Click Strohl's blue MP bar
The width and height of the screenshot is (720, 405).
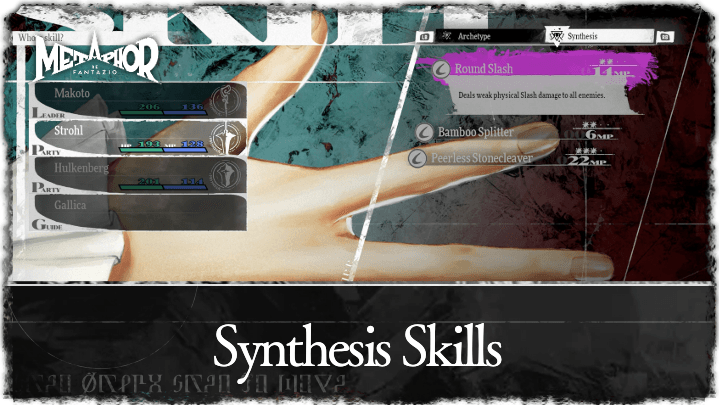tap(185, 149)
